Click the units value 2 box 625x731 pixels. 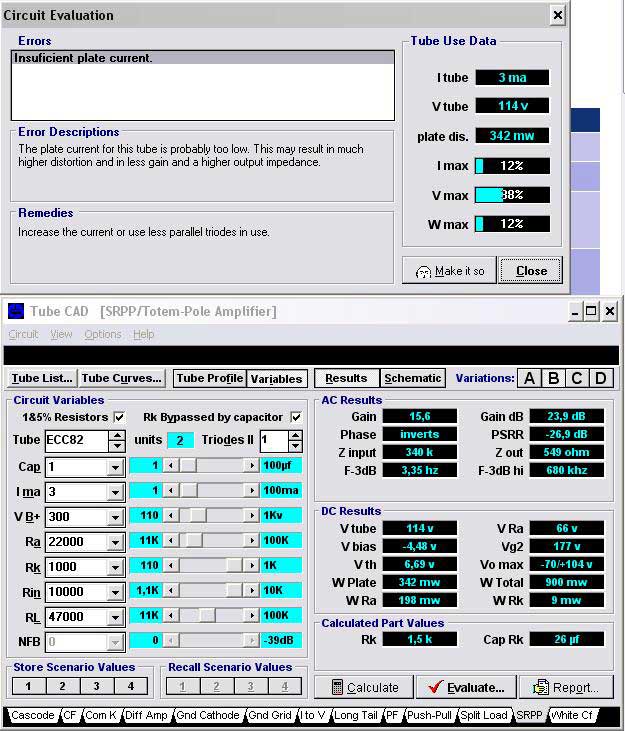click(x=180, y=440)
